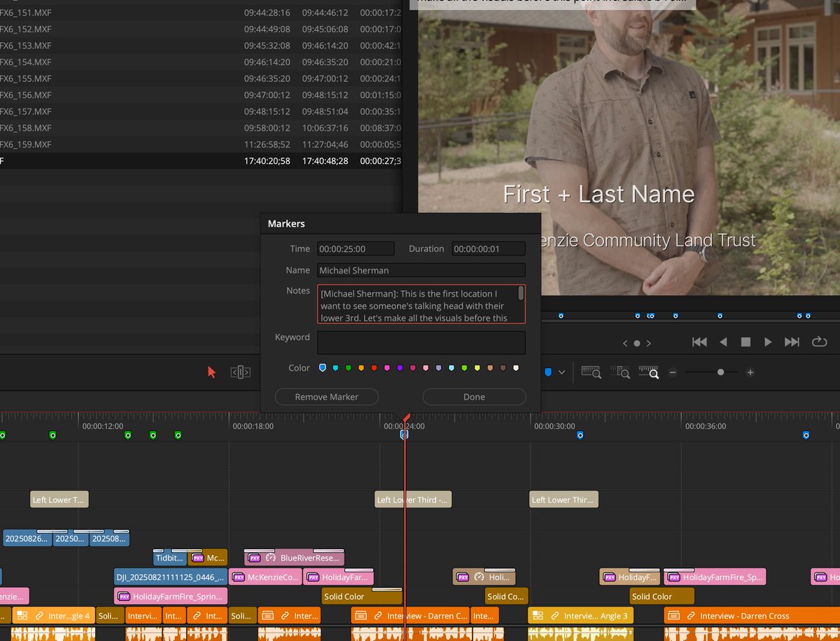Image resolution: width=840 pixels, height=641 pixels.
Task: Click Done in the Markers dialog
Action: pyautogui.click(x=474, y=397)
